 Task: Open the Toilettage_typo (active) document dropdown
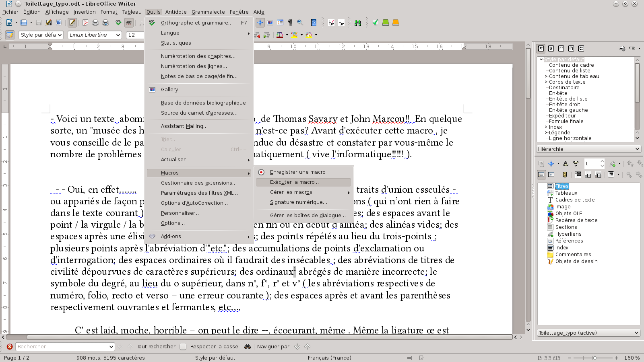click(588, 333)
